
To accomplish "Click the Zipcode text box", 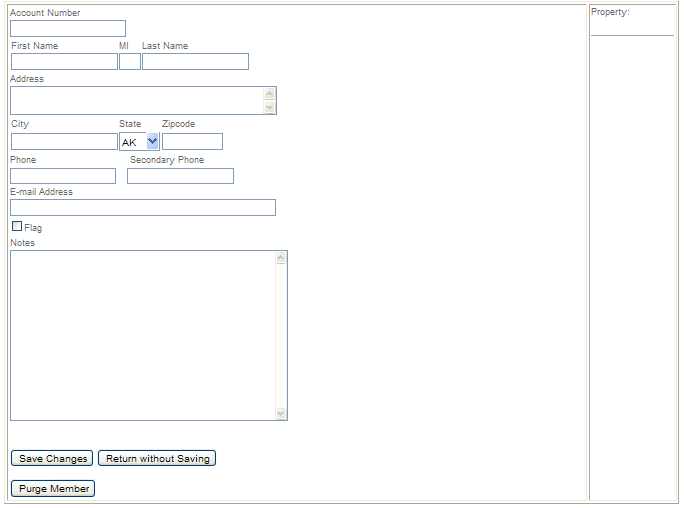I will [x=192, y=142].
